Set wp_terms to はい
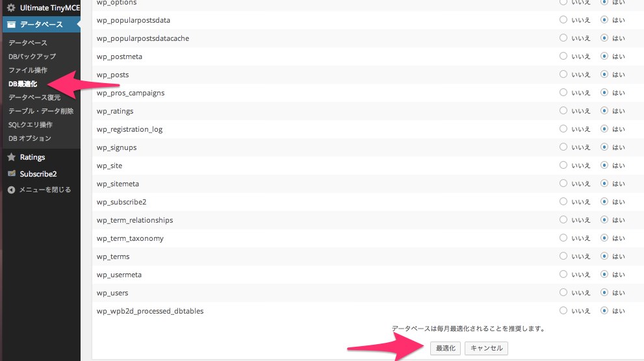 coord(604,256)
